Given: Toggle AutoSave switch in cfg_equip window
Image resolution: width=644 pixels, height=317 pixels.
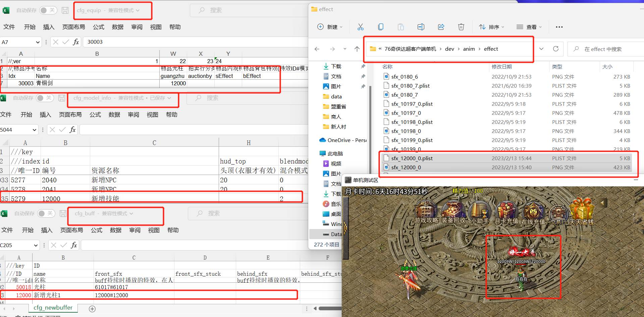Looking at the screenshot, I should (48, 10).
